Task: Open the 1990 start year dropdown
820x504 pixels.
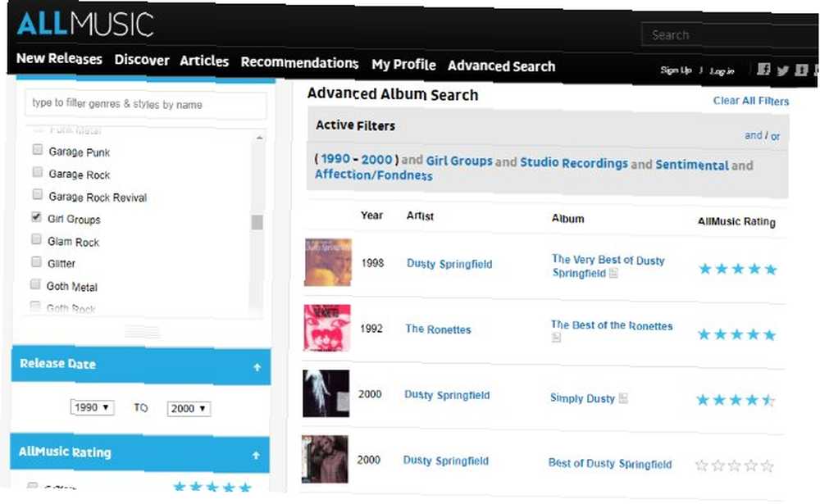Action: click(x=92, y=407)
